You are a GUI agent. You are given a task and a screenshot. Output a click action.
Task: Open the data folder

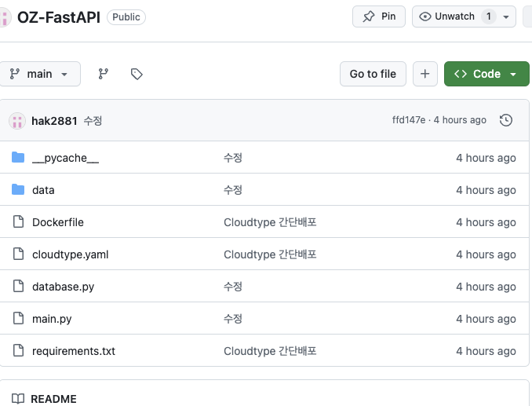pos(43,190)
